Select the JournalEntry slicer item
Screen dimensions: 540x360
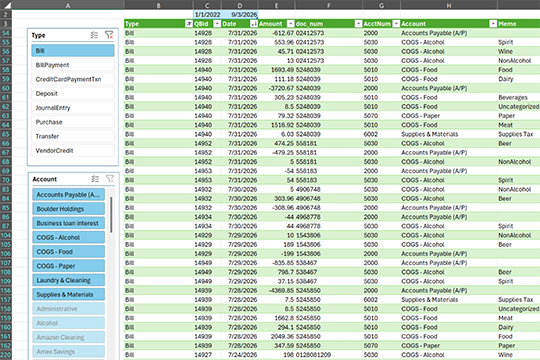coord(73,108)
